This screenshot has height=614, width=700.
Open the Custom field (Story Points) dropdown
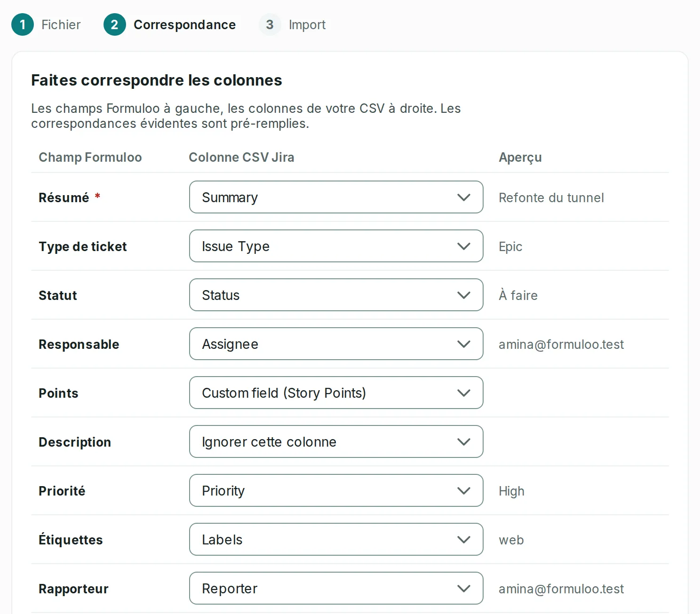click(x=336, y=393)
